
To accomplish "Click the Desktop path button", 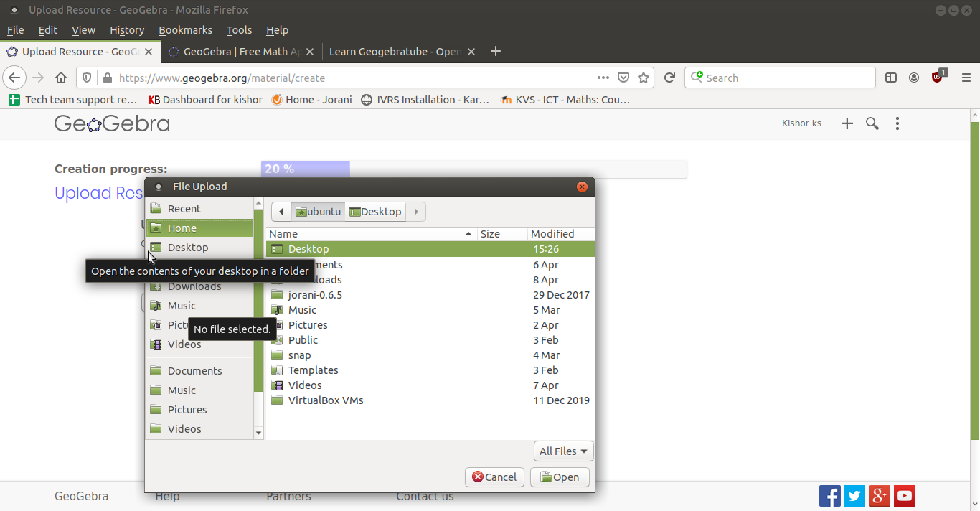I will 375,212.
